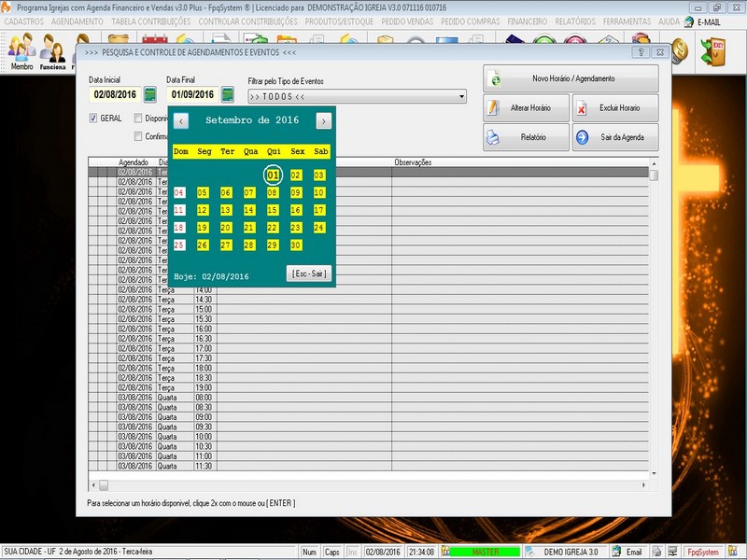This screenshot has height=560, width=747.
Task: Open the RELATÓRIOS menu
Action: 575,21
